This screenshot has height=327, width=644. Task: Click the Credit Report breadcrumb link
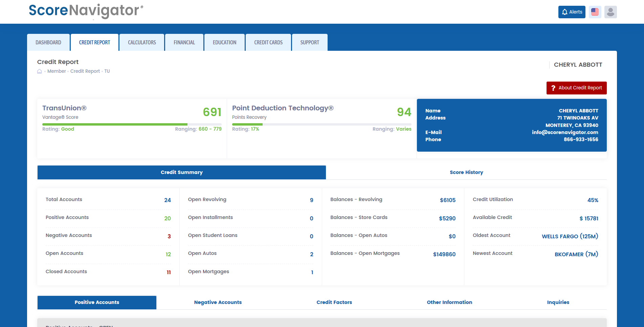[x=85, y=71]
